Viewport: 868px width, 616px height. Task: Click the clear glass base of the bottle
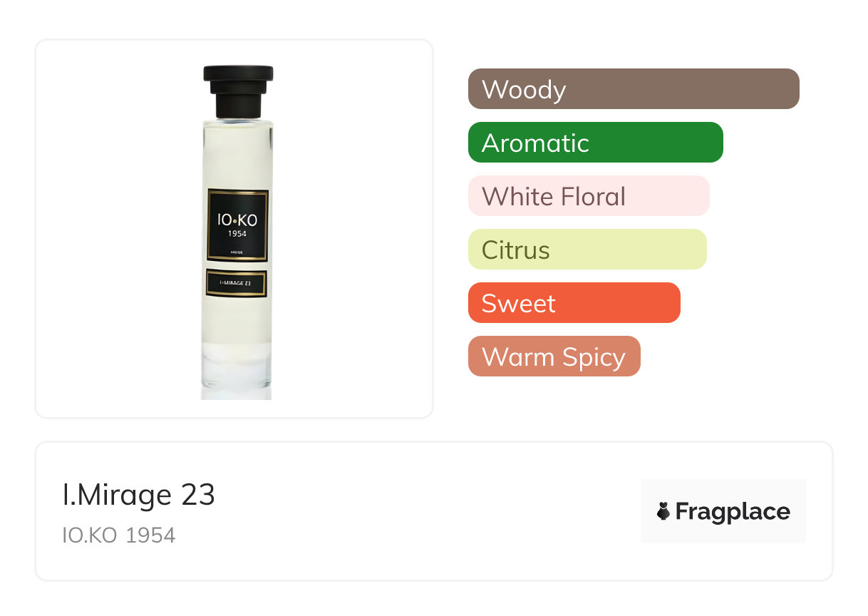pyautogui.click(x=237, y=371)
